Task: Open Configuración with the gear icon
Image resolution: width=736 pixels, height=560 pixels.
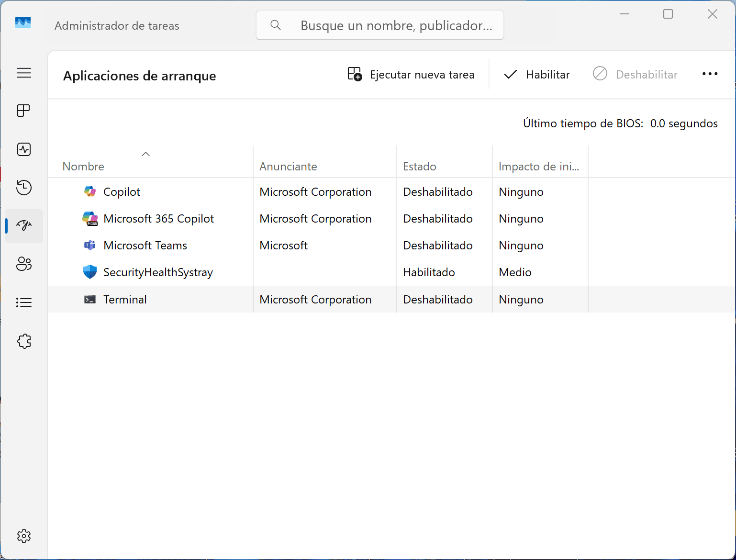Action: 23,536
